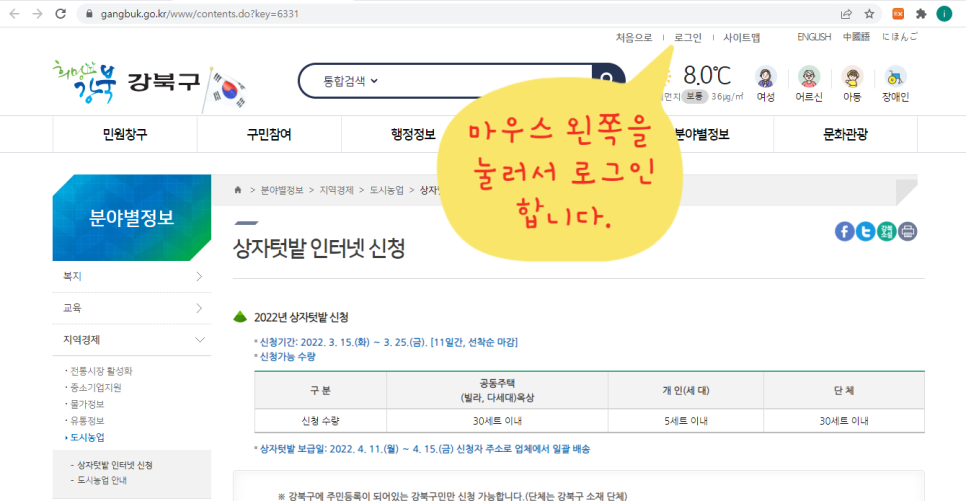Open 도시농업 안내 submenu item
Image resolution: width=966 pixels, height=501 pixels.
pos(102,480)
